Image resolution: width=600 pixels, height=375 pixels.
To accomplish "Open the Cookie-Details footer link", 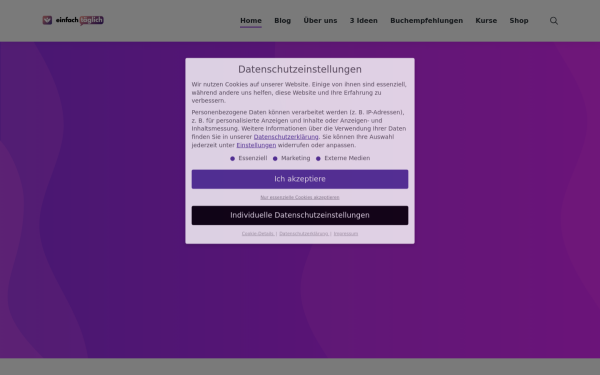I will click(x=258, y=233).
